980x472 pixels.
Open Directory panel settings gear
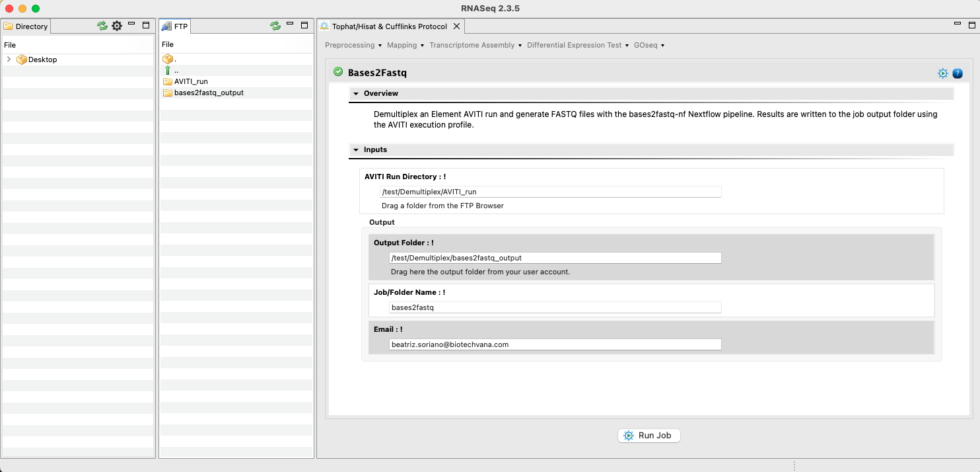(x=117, y=26)
